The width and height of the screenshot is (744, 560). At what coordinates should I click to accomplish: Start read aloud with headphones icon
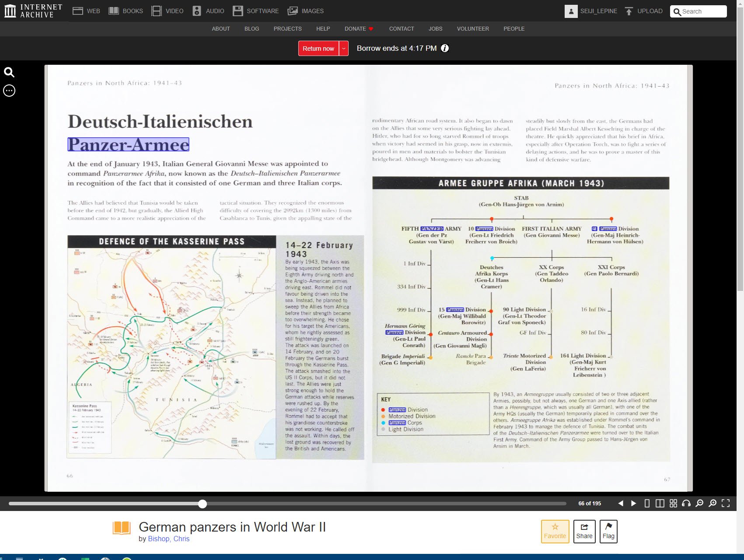686,504
